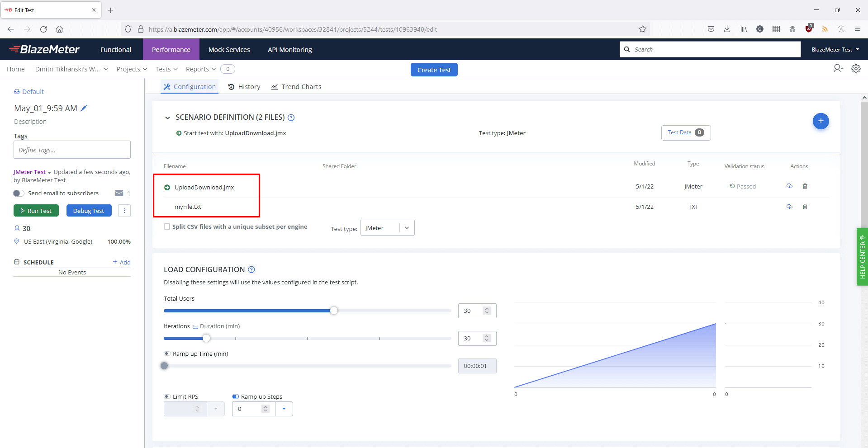868x448 pixels.
Task: Open Firefox downloads panel
Action: point(727,29)
